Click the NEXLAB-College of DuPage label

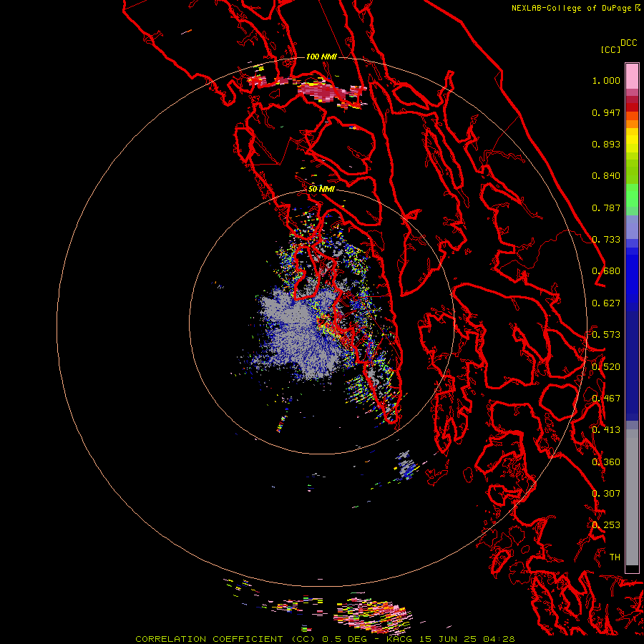pyautogui.click(x=572, y=8)
